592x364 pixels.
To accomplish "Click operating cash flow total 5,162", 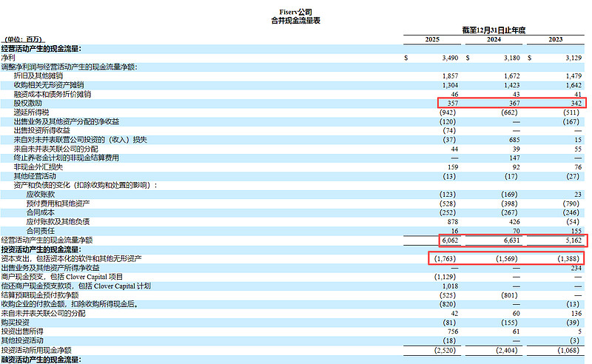I will click(573, 240).
